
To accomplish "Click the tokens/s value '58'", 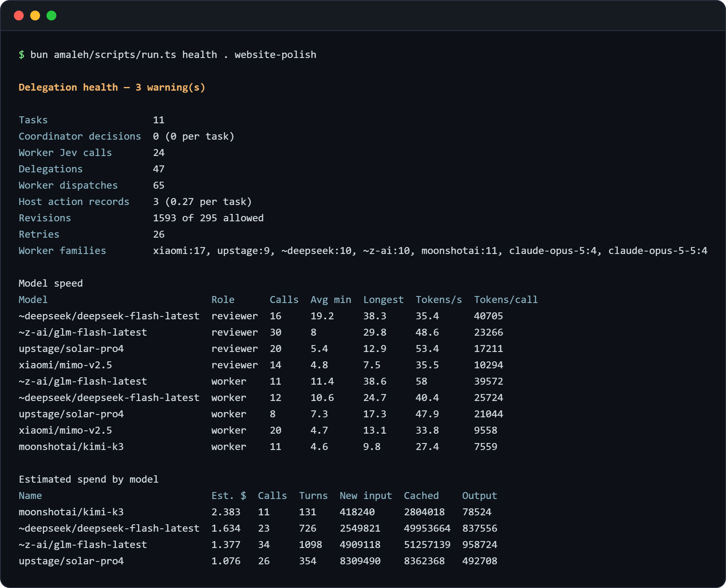I will pyautogui.click(x=421, y=381).
